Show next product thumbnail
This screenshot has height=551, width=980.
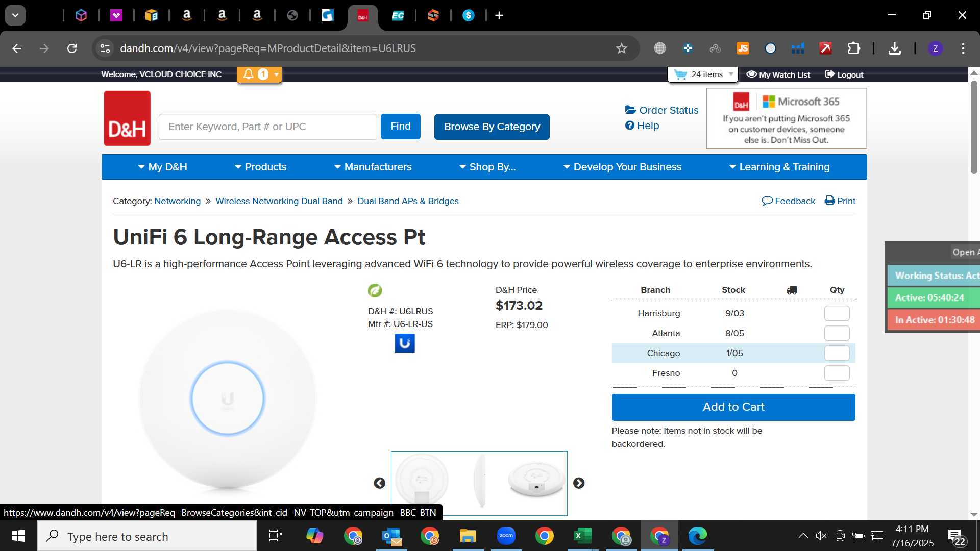[579, 483]
